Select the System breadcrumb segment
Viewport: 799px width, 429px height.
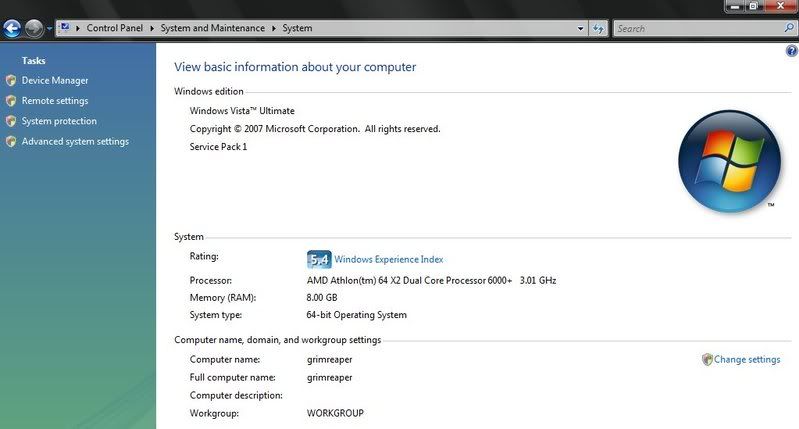[x=297, y=28]
